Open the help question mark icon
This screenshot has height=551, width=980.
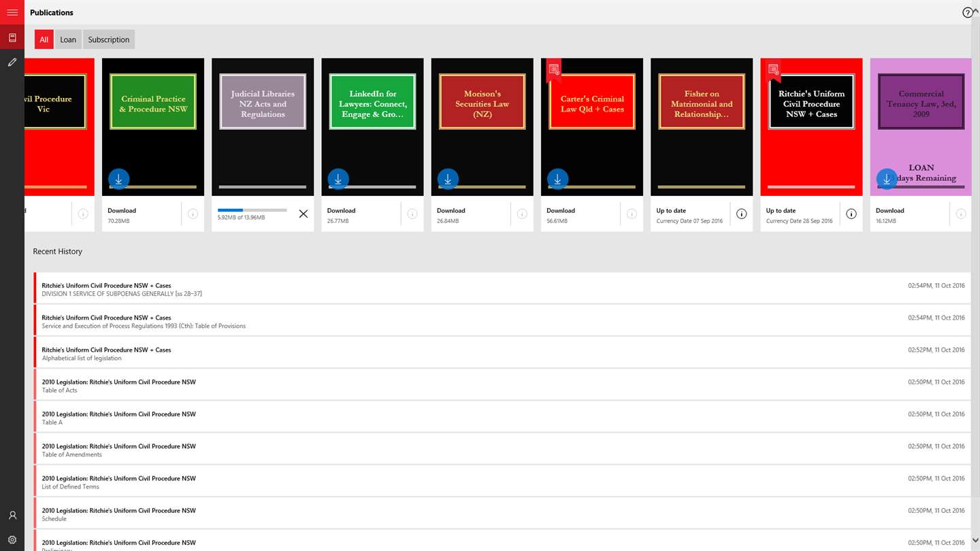coord(968,12)
